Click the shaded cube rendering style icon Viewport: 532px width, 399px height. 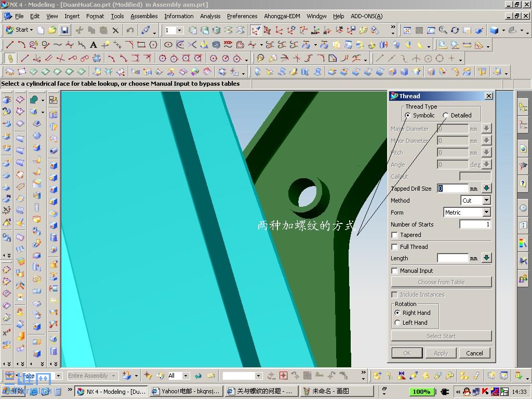(x=494, y=30)
